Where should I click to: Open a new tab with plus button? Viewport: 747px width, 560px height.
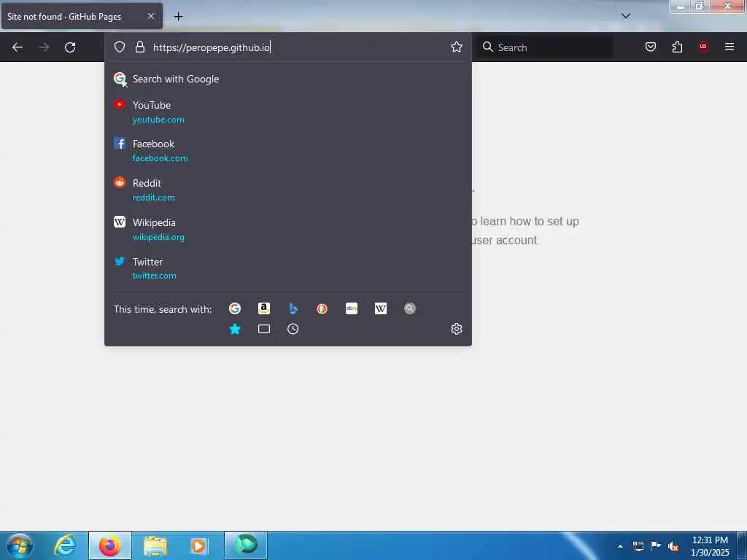pyautogui.click(x=178, y=17)
